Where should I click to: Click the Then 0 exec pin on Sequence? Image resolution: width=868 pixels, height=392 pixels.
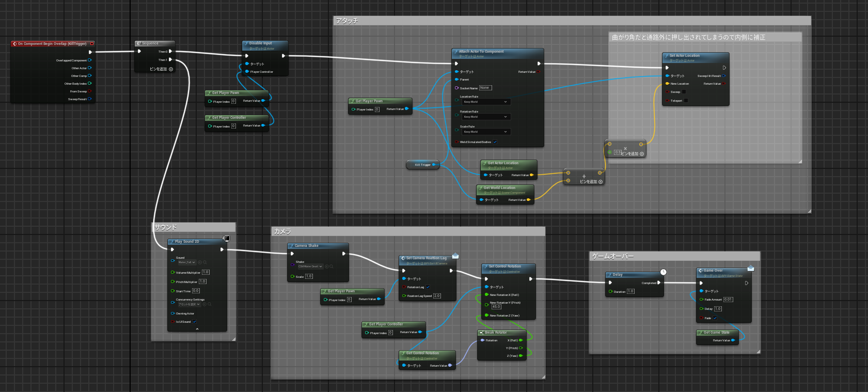click(170, 51)
